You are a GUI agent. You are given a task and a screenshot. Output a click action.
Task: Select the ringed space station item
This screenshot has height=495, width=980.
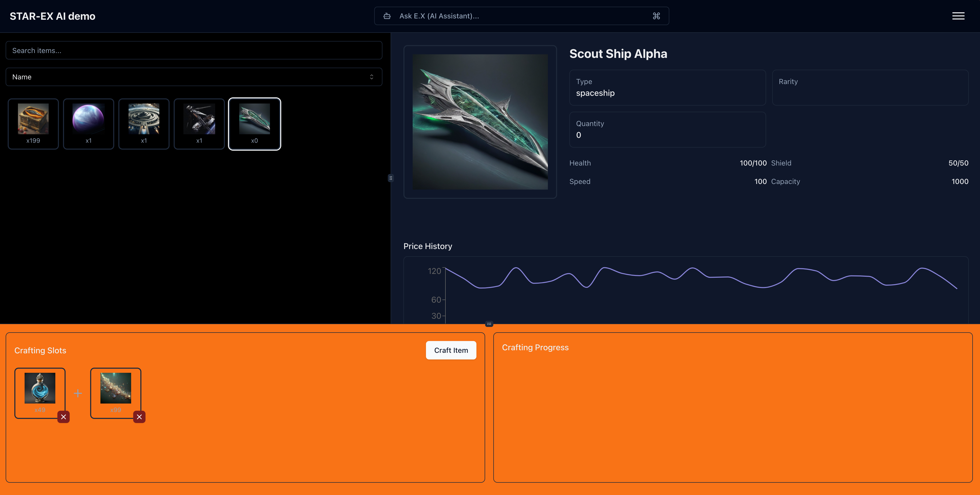pos(144,124)
